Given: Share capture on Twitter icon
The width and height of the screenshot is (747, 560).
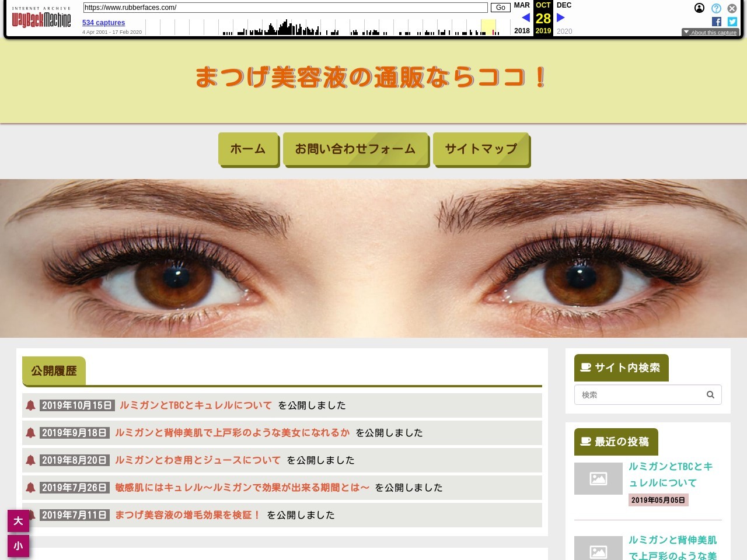Looking at the screenshot, I should 732,22.
